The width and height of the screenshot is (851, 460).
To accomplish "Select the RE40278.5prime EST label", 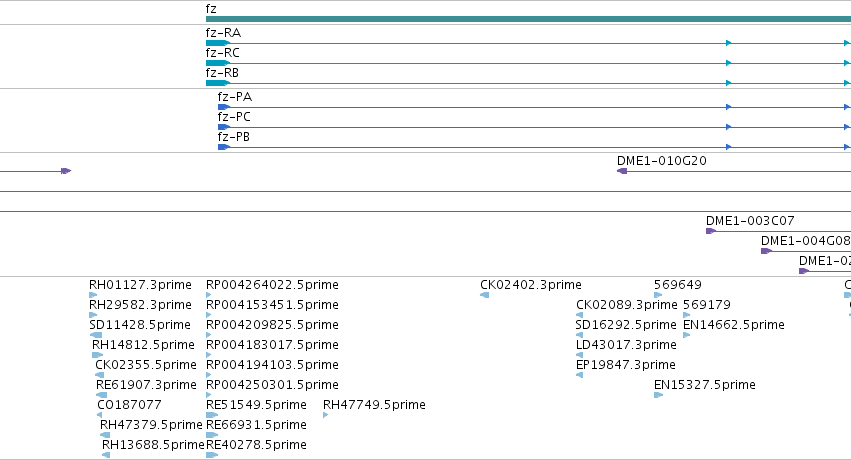I will tap(256, 445).
